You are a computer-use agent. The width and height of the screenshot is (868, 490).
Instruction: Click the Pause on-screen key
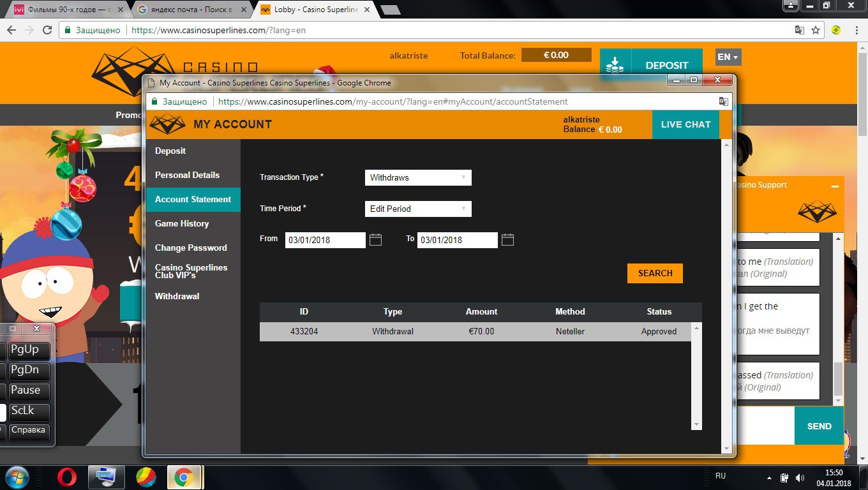click(29, 391)
